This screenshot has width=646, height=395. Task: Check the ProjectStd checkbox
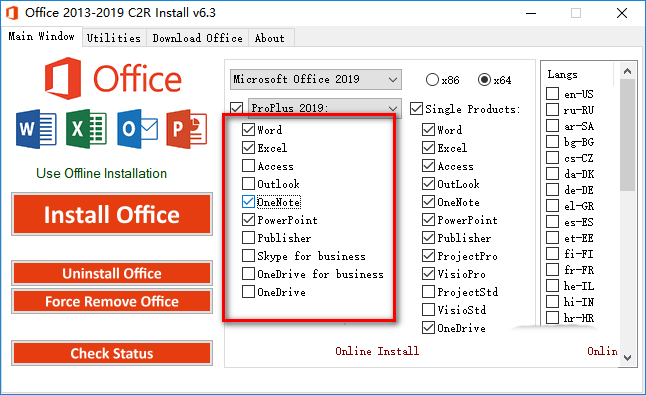(428, 292)
